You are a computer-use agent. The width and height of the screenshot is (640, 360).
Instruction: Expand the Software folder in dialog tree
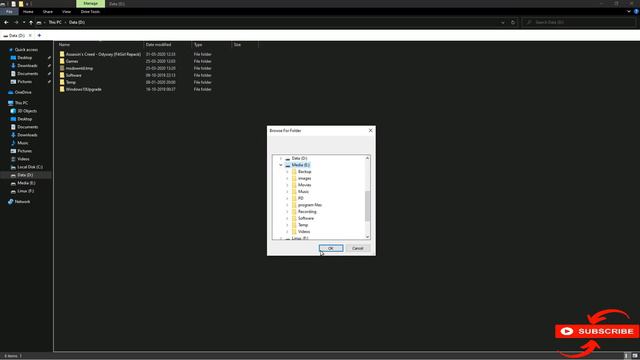287,218
